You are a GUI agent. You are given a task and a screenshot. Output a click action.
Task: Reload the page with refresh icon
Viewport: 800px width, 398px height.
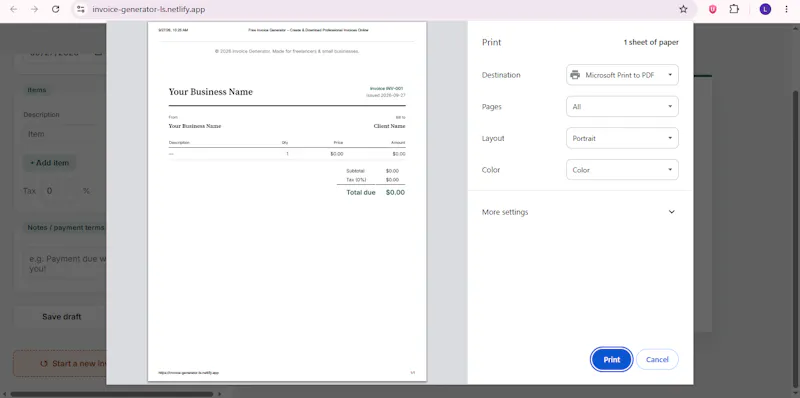click(x=56, y=9)
